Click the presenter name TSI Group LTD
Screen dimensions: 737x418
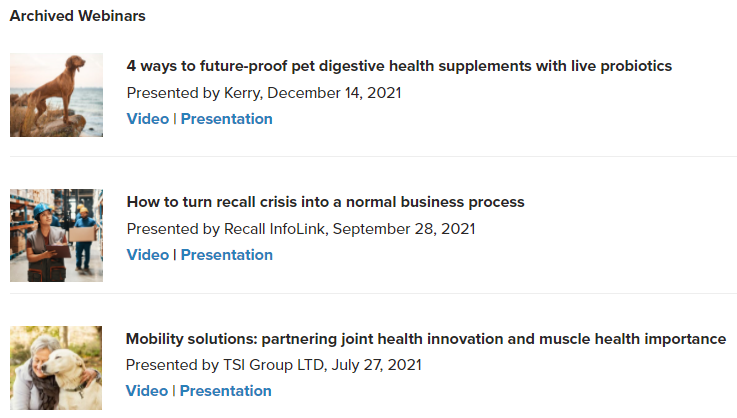click(x=273, y=365)
